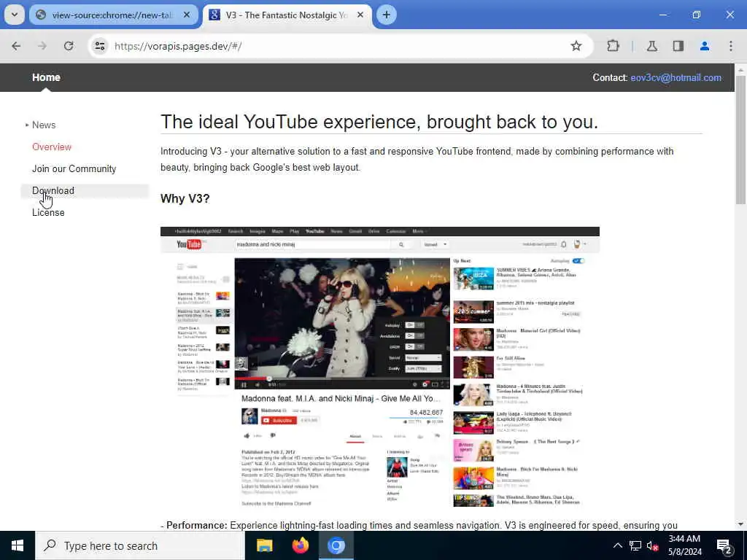Go forward one page
The height and width of the screenshot is (560, 747).
point(42,46)
